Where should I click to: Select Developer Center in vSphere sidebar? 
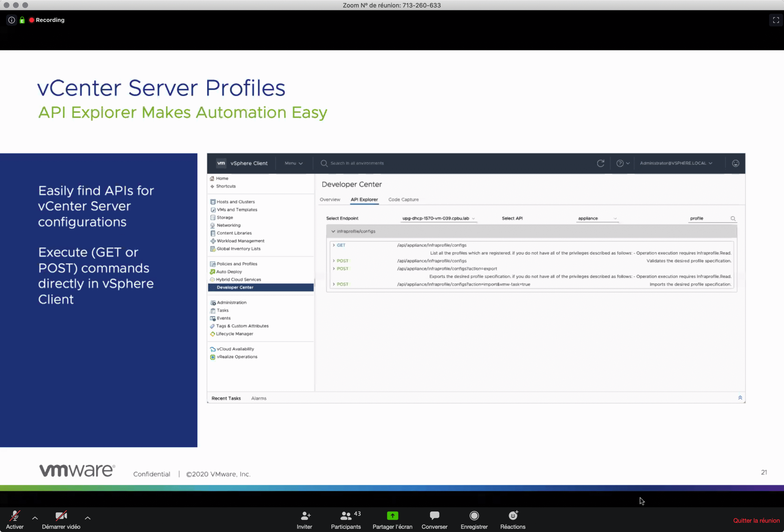(235, 287)
